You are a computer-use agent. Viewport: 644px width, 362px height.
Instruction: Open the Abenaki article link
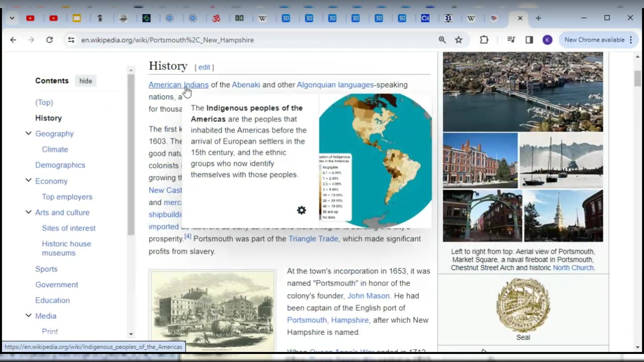[x=246, y=85]
